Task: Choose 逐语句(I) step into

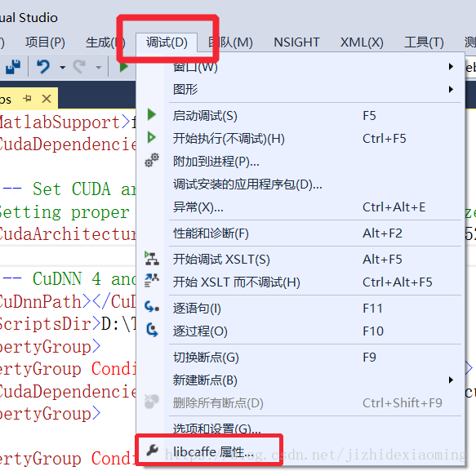Action: (x=300, y=308)
